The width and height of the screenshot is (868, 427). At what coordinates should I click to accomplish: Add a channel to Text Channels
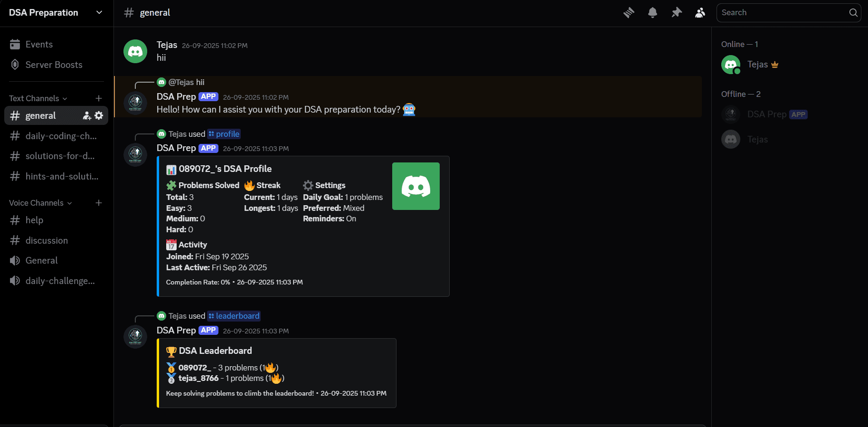point(99,98)
